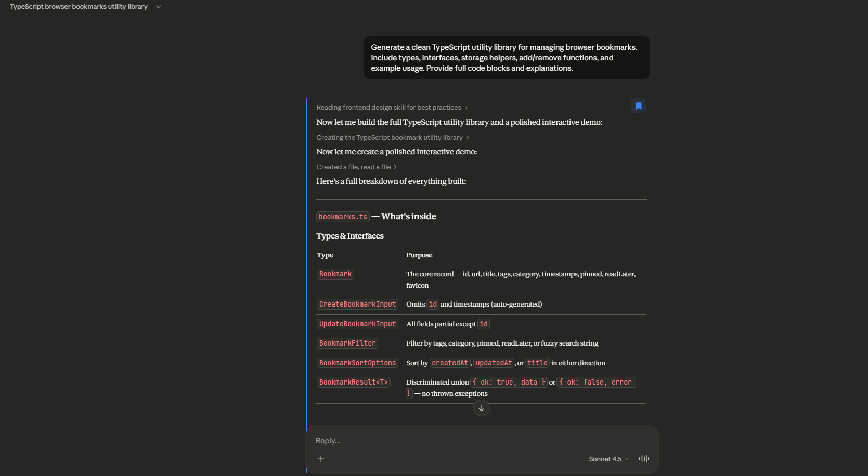This screenshot has height=476, width=868.
Task: Select the UpdateBookmarkInput code chip
Action: (x=357, y=324)
